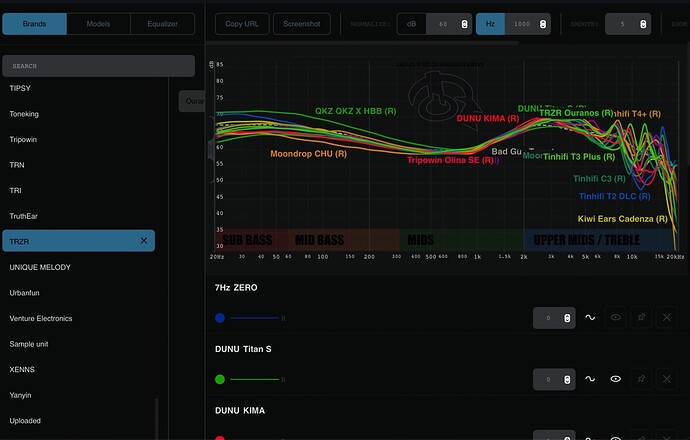The image size is (690, 440).
Task: Click the Tripowin Olina SE (R) graph label
Action: (x=450, y=160)
